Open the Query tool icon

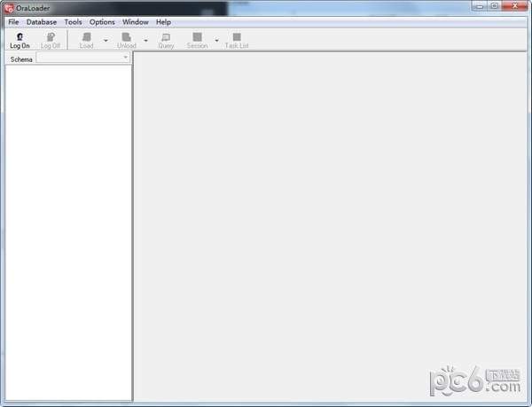click(x=166, y=40)
